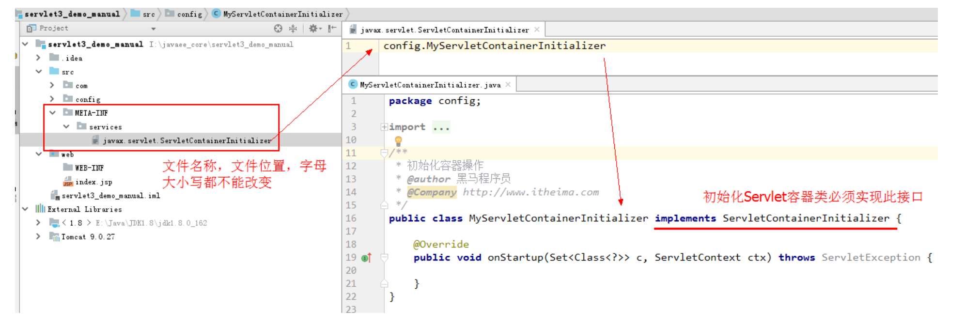Fold the Javadoc comment at line 11
The image size is (980, 325).
point(384,153)
